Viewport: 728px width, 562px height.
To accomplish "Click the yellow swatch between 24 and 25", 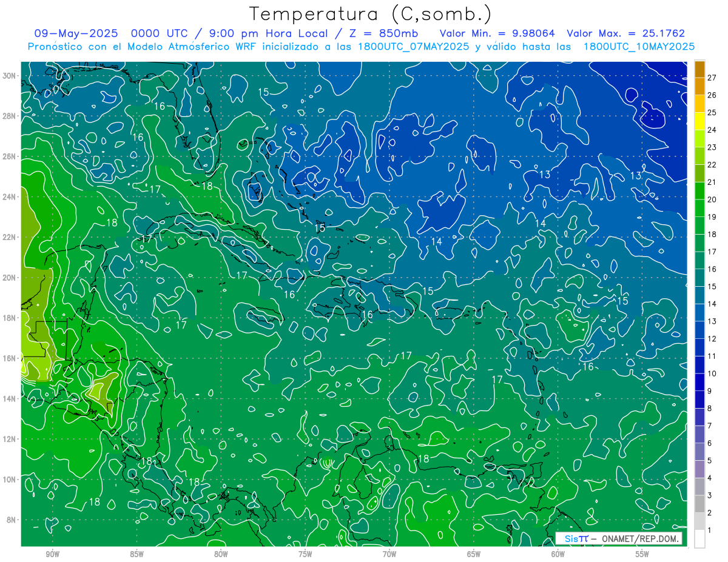I will (699, 121).
